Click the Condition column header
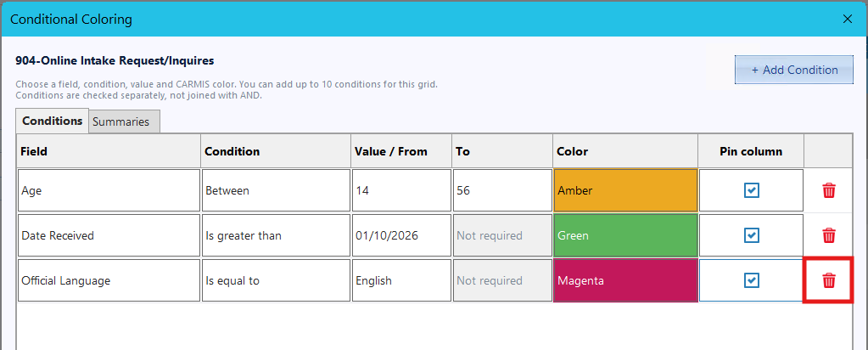 click(276, 151)
